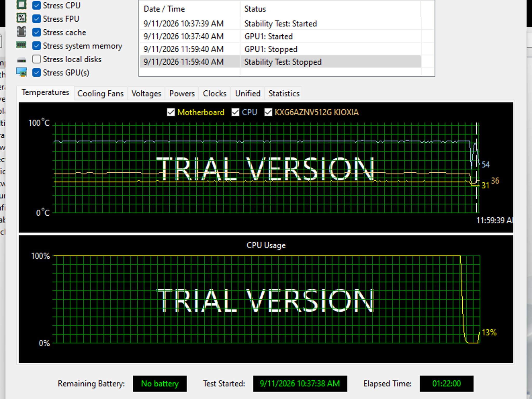
Task: Select the Temperatures tab
Action: click(45, 92)
